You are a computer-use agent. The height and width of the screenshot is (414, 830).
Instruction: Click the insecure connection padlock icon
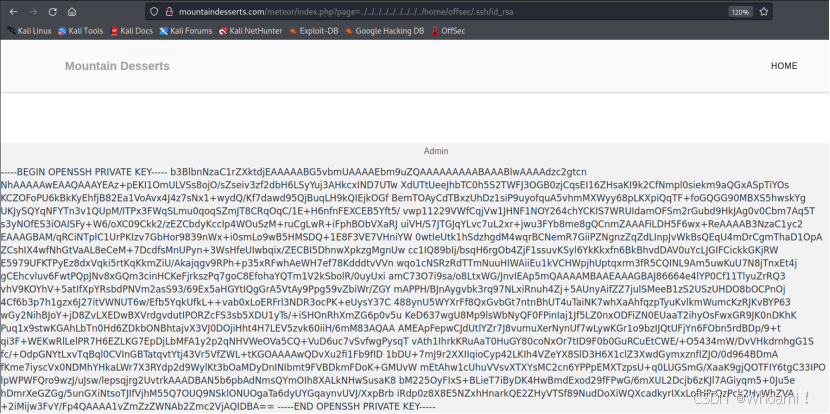[169, 12]
